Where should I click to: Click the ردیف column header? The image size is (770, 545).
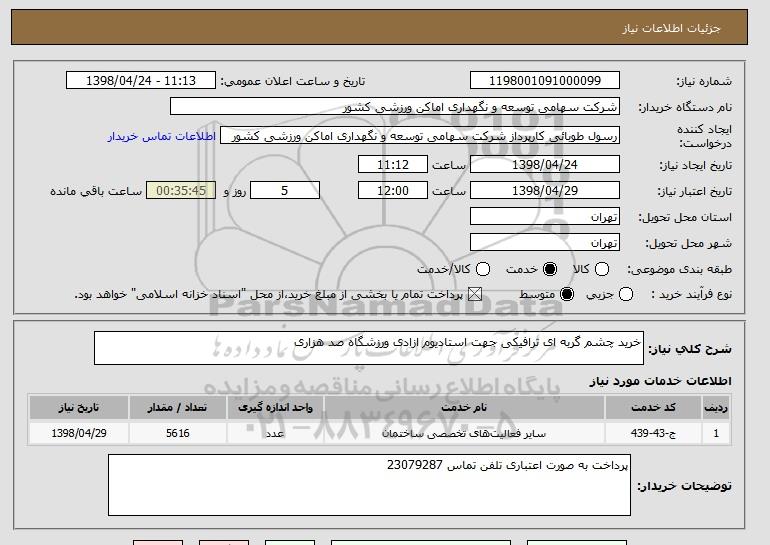(x=716, y=408)
